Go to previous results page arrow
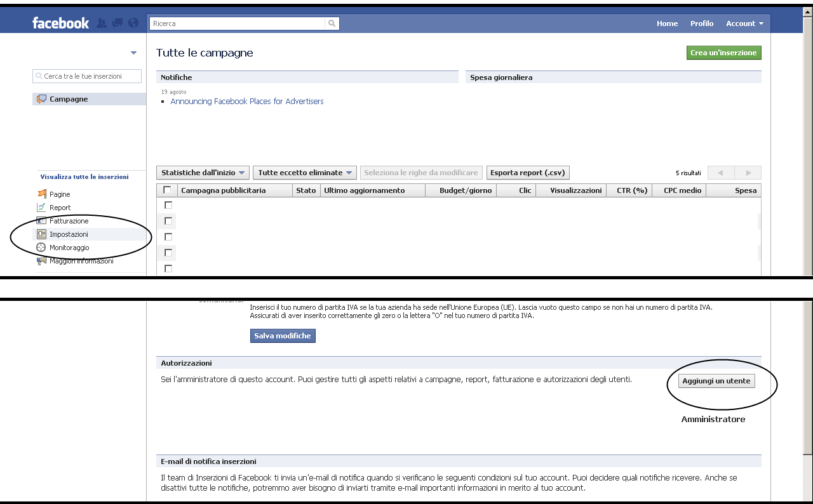Screen dimensions: 813x504 click(x=721, y=173)
